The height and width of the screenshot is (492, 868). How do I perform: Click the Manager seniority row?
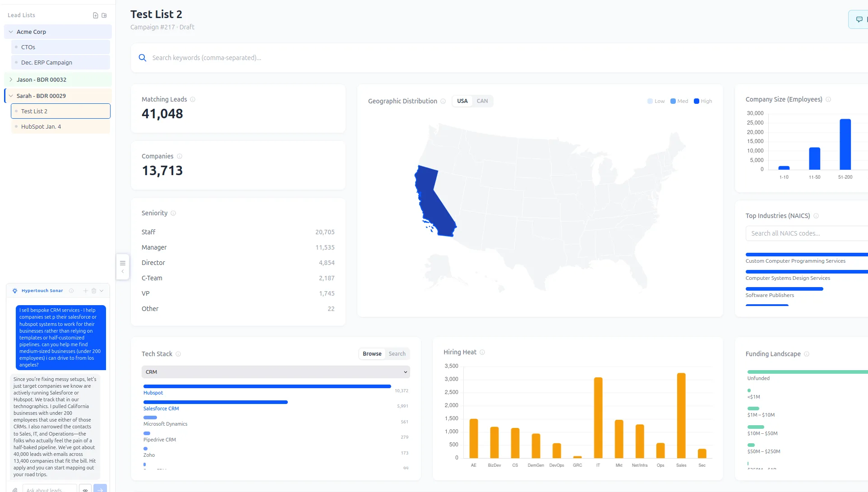coord(238,247)
